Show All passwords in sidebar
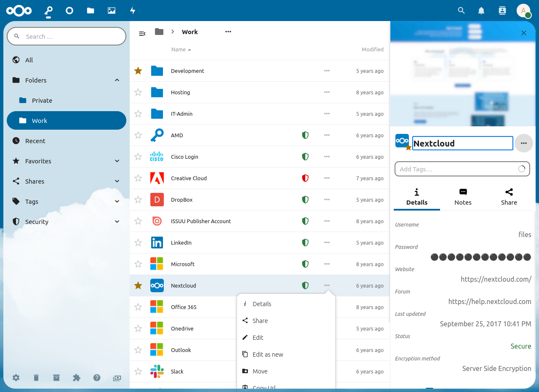This screenshot has height=392, width=539. (x=67, y=60)
